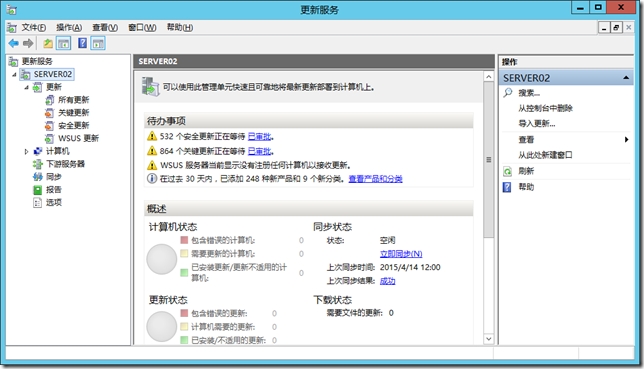This screenshot has width=644, height=369.
Task: Open the 查看(V) menu
Action: point(105,28)
